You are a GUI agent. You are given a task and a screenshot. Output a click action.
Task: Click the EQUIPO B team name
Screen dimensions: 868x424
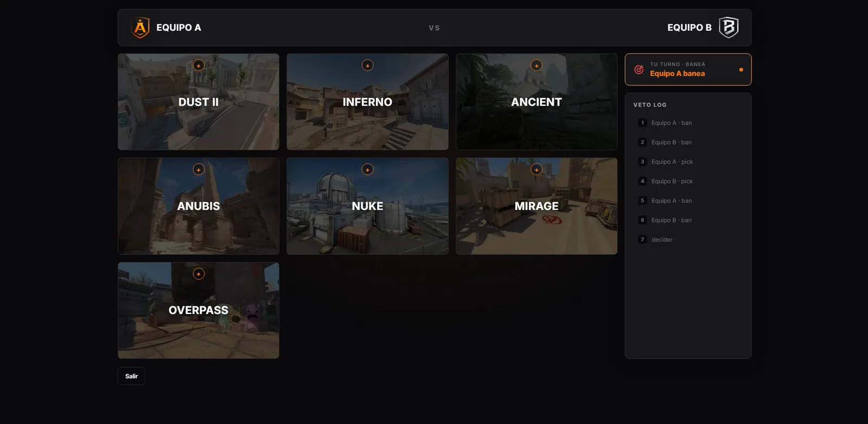[x=690, y=28]
